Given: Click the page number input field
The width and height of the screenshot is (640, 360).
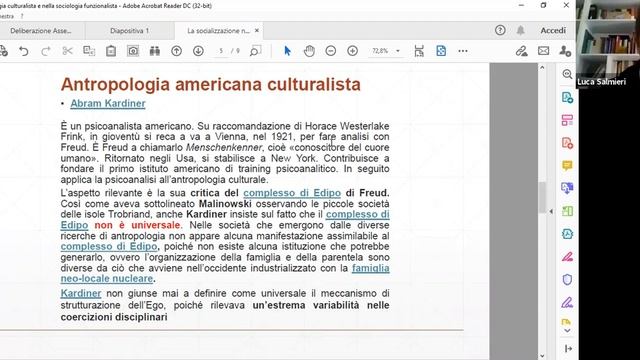Looking at the screenshot, I should click(x=221, y=51).
